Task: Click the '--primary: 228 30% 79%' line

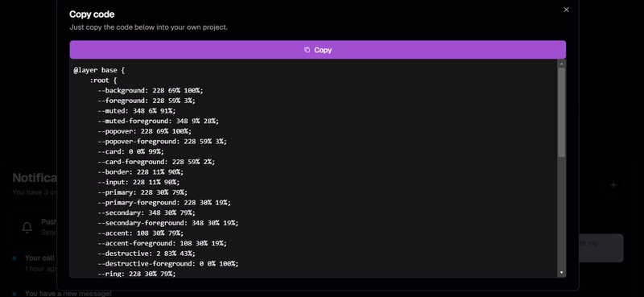Action: (142, 192)
